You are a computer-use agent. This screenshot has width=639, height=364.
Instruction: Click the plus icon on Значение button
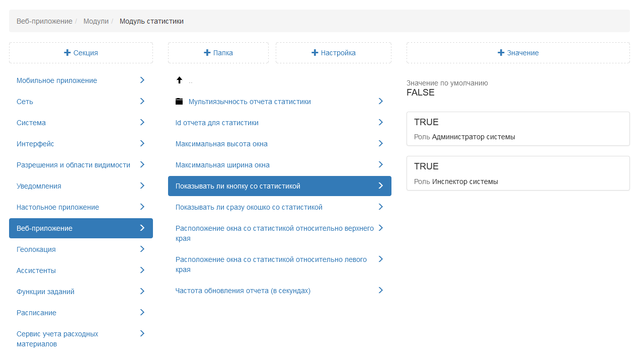(x=501, y=53)
